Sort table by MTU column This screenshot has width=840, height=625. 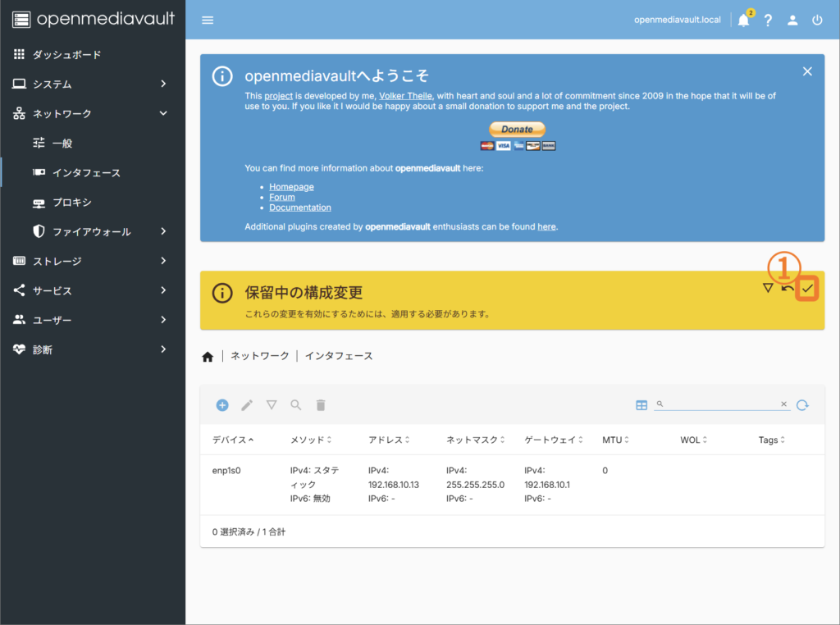coord(615,440)
